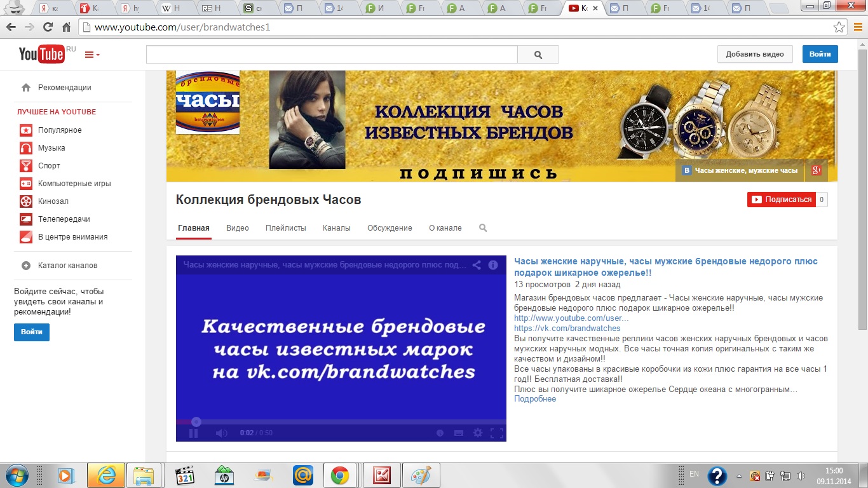Click the Watch Later clock icon

click(x=440, y=433)
